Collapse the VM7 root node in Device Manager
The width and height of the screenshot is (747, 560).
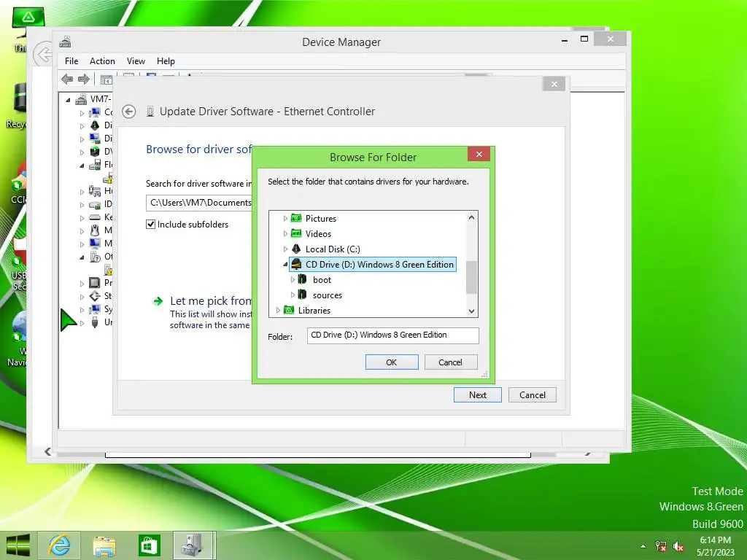[68, 99]
